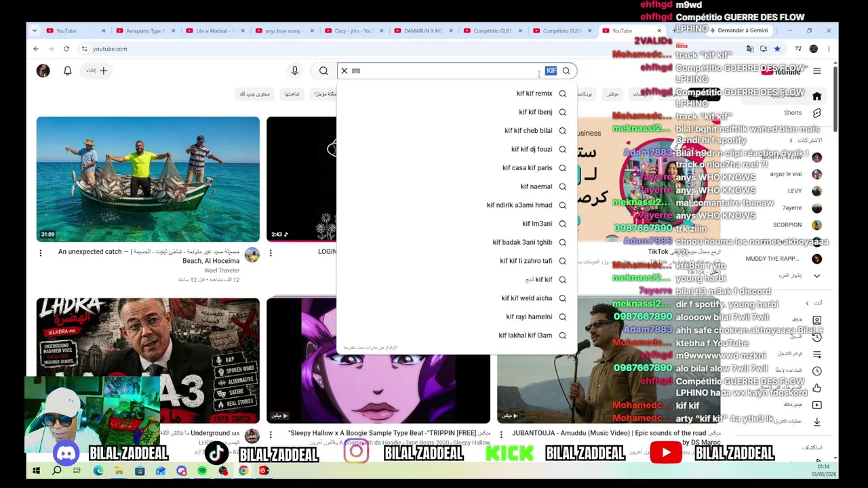Image resolution: width=868 pixels, height=488 pixels.
Task: Open options menu for Sleepy Hallow video
Action: click(271, 434)
